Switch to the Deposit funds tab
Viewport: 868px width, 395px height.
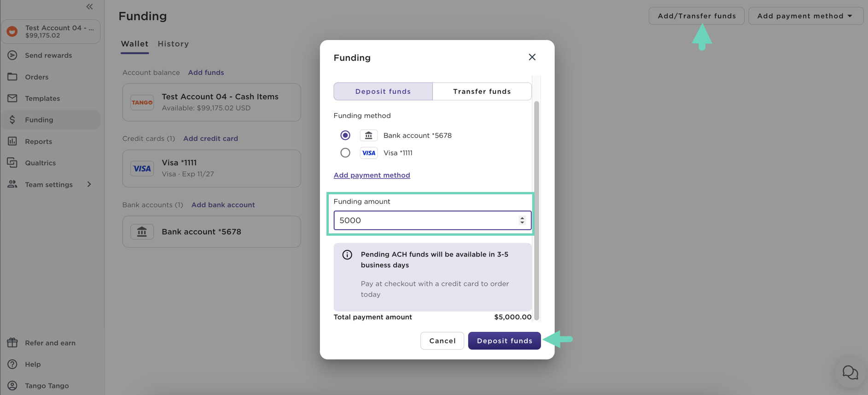tap(383, 91)
